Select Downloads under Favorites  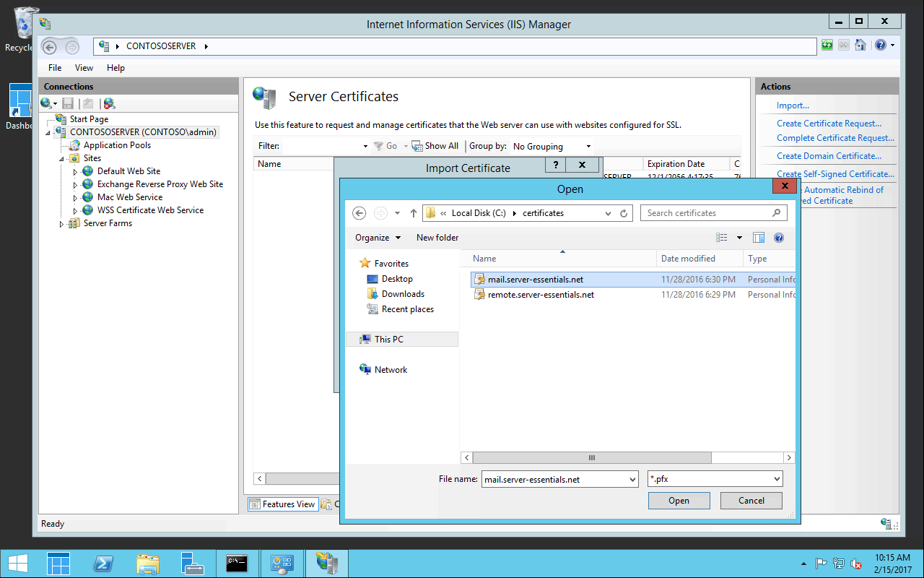coord(403,294)
